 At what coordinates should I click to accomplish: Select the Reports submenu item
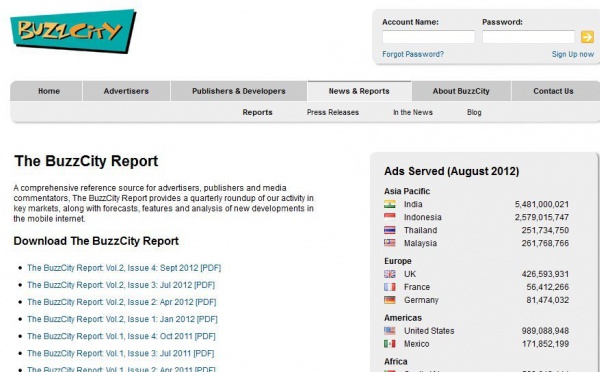258,113
